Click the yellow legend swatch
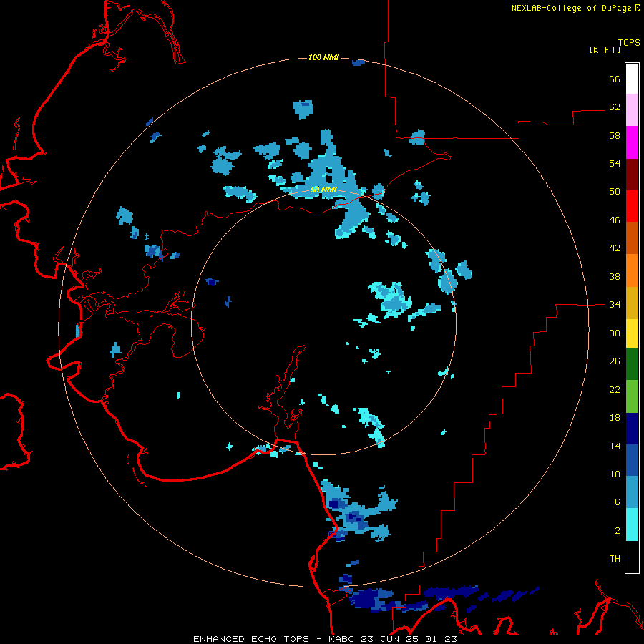644x644 pixels. click(632, 333)
